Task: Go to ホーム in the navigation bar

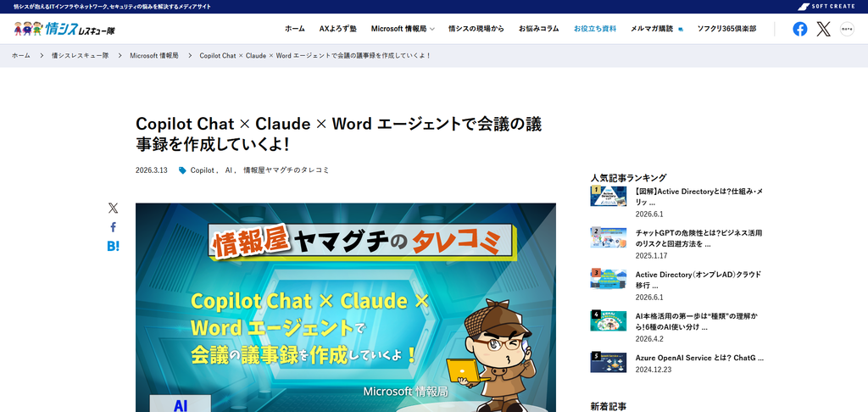Action: pos(295,29)
